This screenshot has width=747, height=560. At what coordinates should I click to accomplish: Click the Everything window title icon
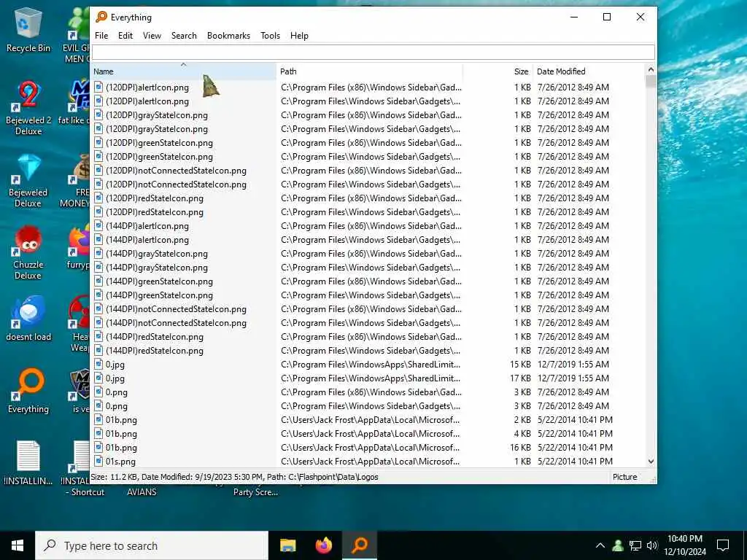(101, 17)
